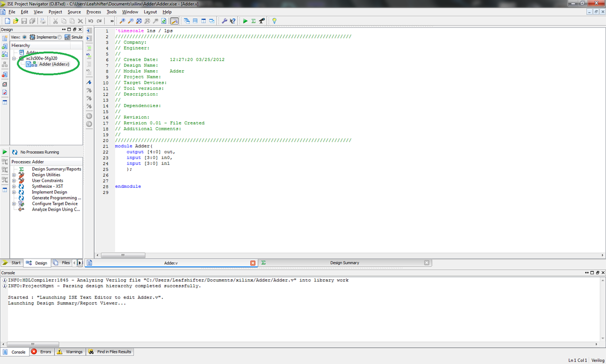Show the Warnings panel

pos(70,351)
